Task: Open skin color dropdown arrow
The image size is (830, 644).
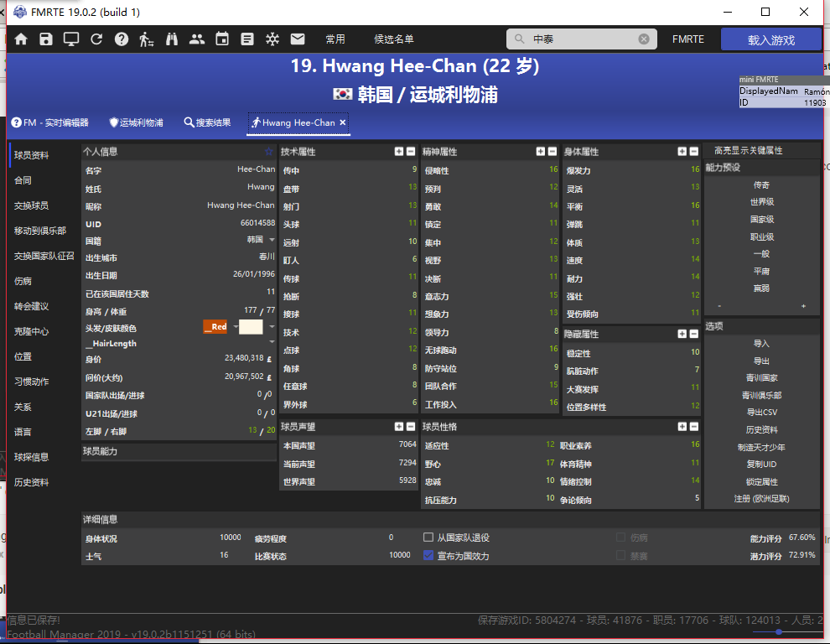Action: pos(272,327)
